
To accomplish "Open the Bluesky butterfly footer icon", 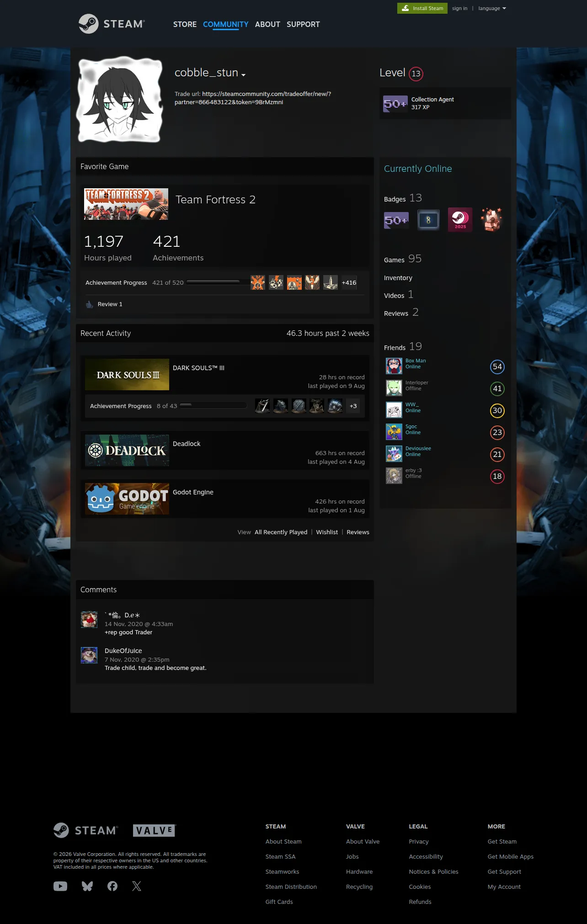I will click(87, 886).
